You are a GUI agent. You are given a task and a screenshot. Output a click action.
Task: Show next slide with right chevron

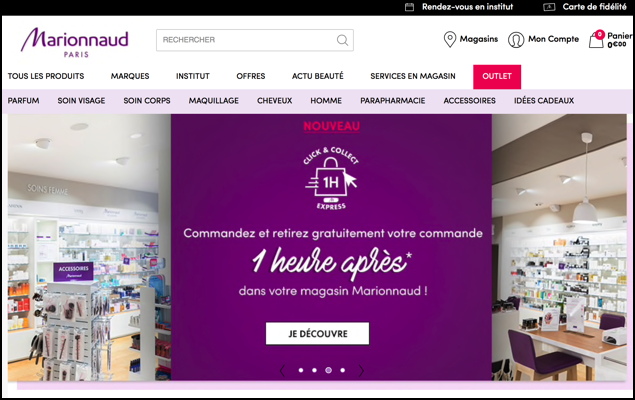tap(361, 370)
